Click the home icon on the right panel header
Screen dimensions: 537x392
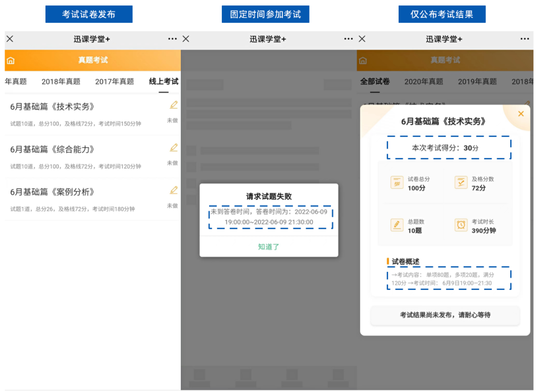pos(362,60)
